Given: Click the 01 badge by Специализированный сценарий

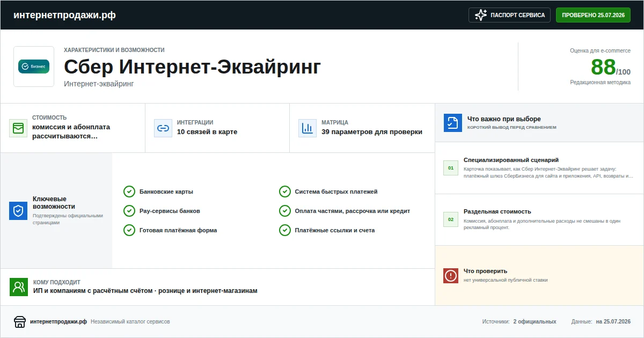Looking at the screenshot, I should (x=451, y=168).
